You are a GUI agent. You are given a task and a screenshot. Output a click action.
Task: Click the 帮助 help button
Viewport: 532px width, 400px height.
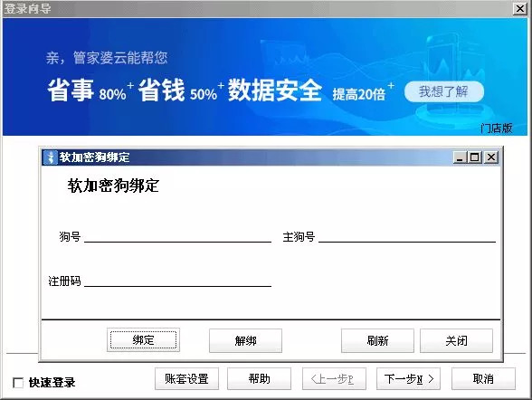pyautogui.click(x=259, y=378)
